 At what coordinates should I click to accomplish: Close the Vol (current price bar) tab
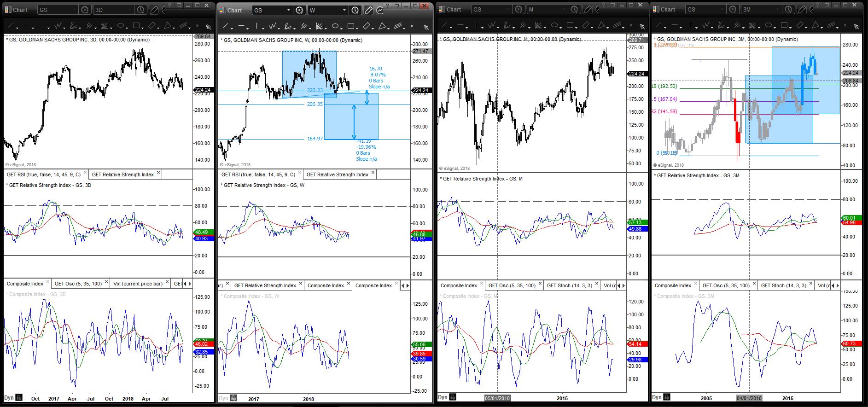pyautogui.click(x=167, y=282)
